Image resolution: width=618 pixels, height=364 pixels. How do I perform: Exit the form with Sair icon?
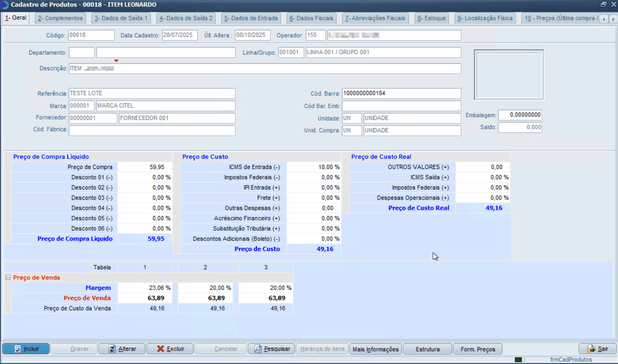(x=591, y=349)
